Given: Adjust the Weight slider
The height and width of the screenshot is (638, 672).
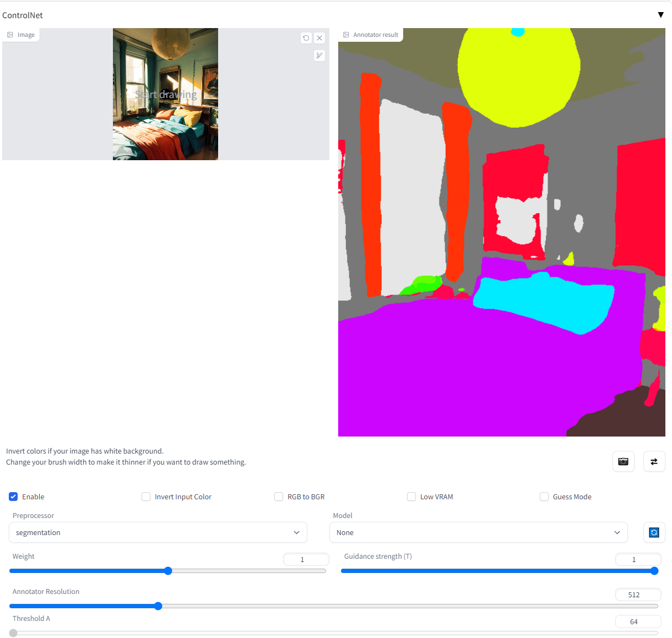Looking at the screenshot, I should (168, 571).
